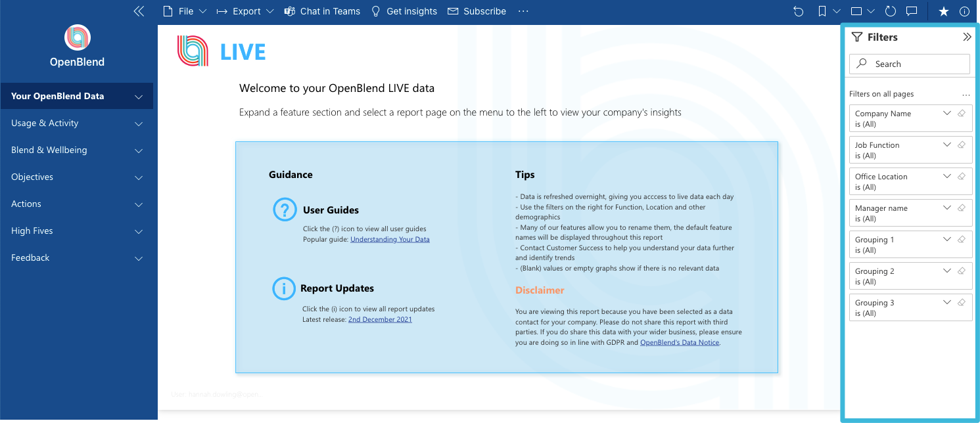
Task: Click the Report Updates heading
Action: point(337,288)
